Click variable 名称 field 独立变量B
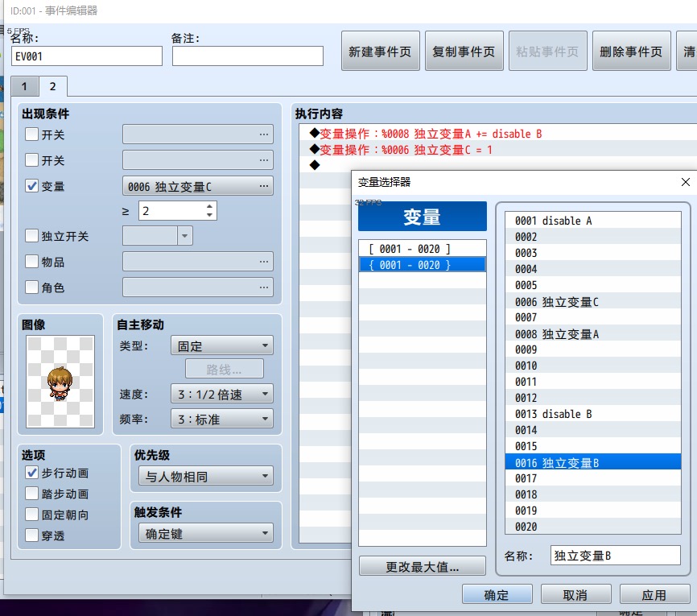The height and width of the screenshot is (616, 697). tap(615, 555)
